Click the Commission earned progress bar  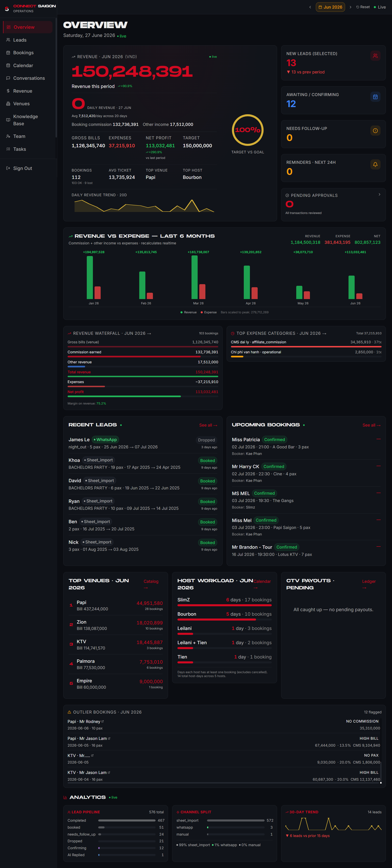pyautogui.click(x=143, y=357)
